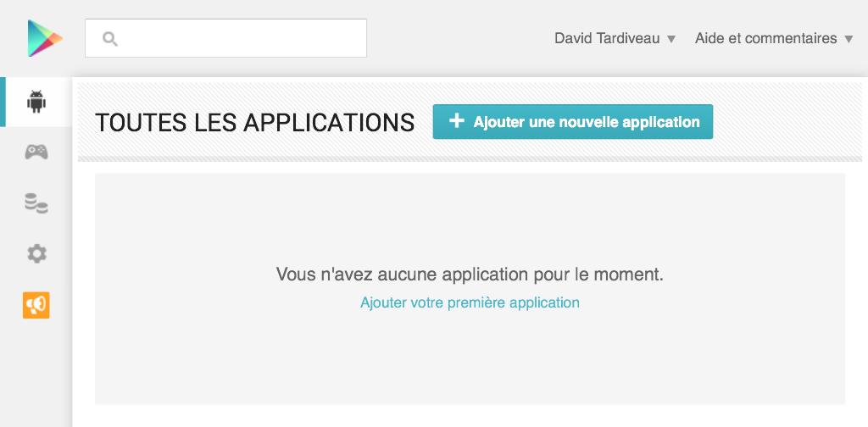This screenshot has height=427, width=868.
Task: Open All applications via the Android icon
Action: tap(36, 102)
